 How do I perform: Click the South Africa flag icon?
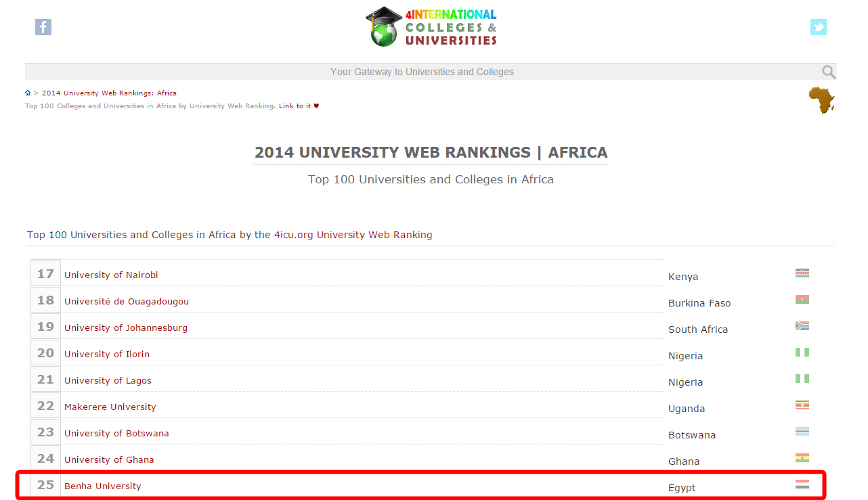click(802, 326)
